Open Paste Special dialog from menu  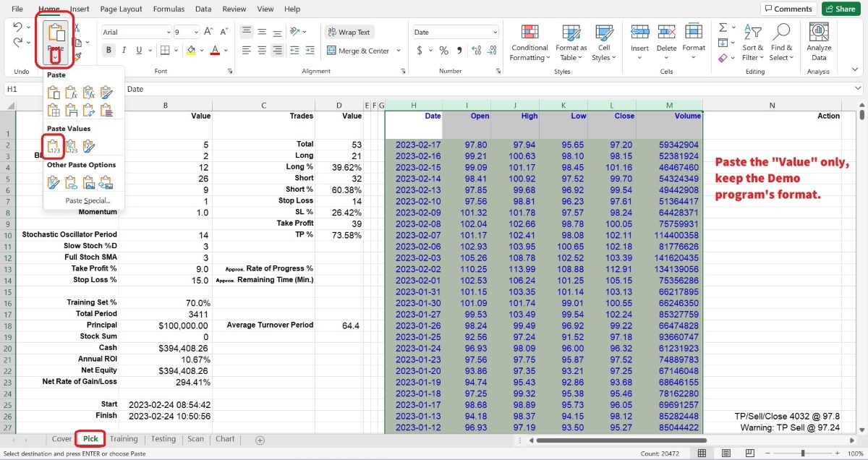point(88,200)
